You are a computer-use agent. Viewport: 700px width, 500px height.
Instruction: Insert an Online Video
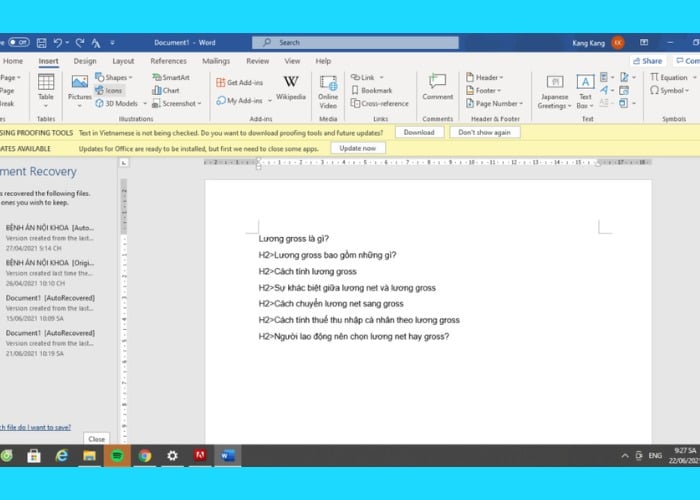[x=327, y=89]
